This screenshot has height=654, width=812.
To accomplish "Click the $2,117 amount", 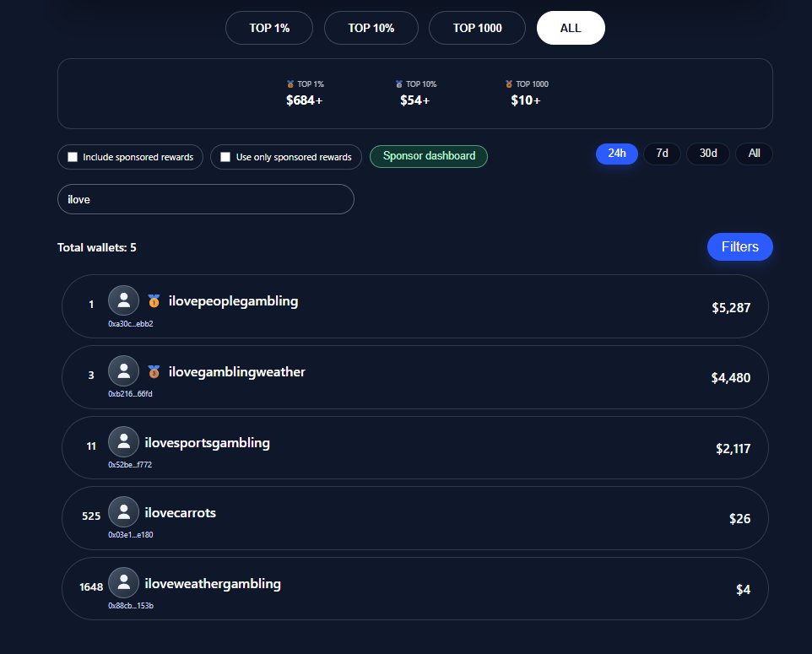I will click(733, 448).
